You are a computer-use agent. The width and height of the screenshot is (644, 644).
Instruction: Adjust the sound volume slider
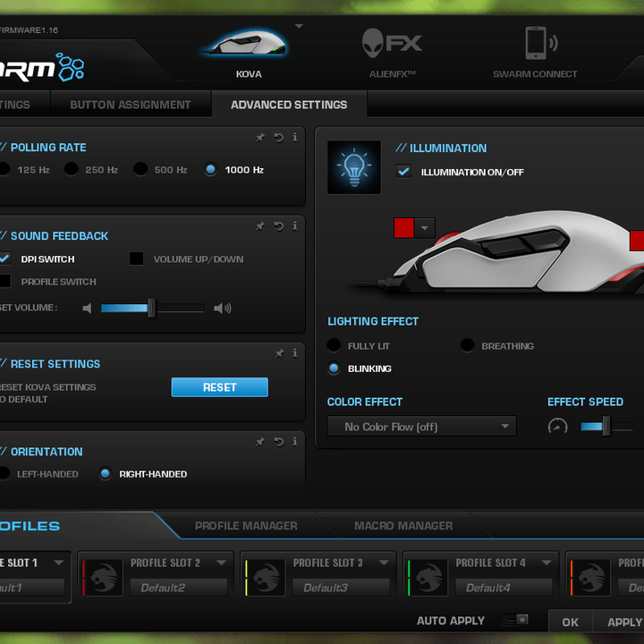(152, 308)
